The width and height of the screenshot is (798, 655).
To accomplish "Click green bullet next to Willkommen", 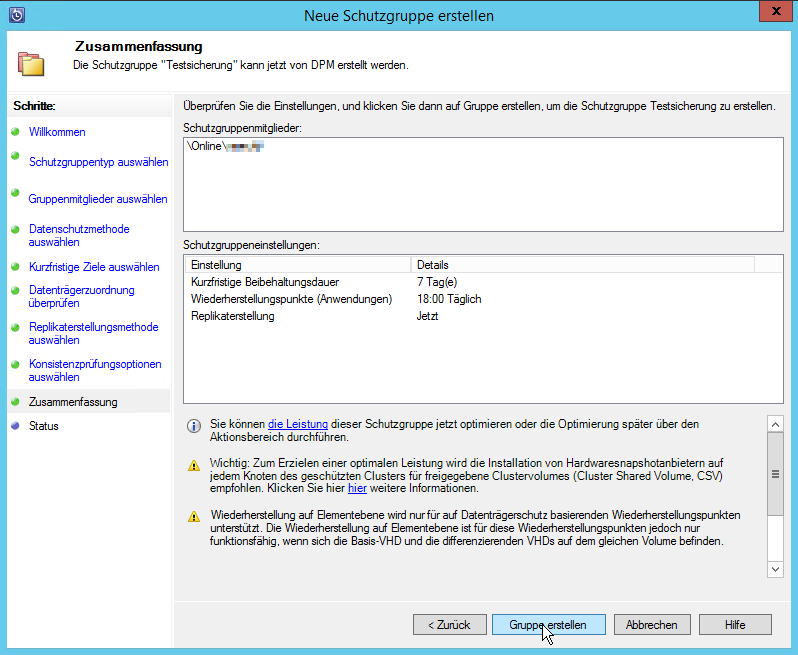I will pyautogui.click(x=15, y=132).
